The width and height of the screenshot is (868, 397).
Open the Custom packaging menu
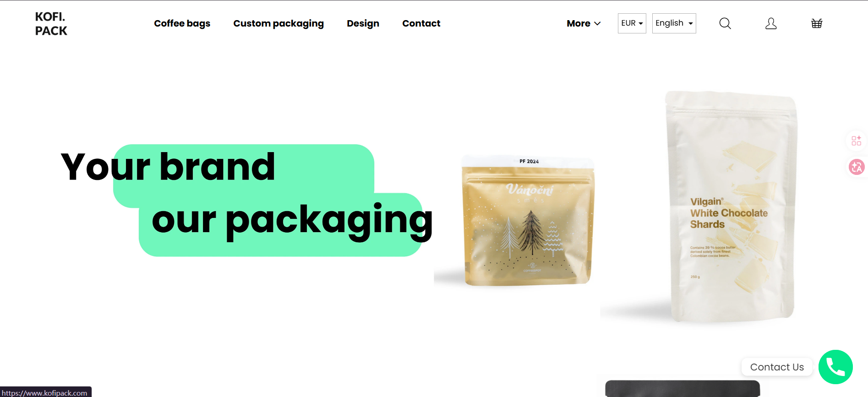click(278, 23)
